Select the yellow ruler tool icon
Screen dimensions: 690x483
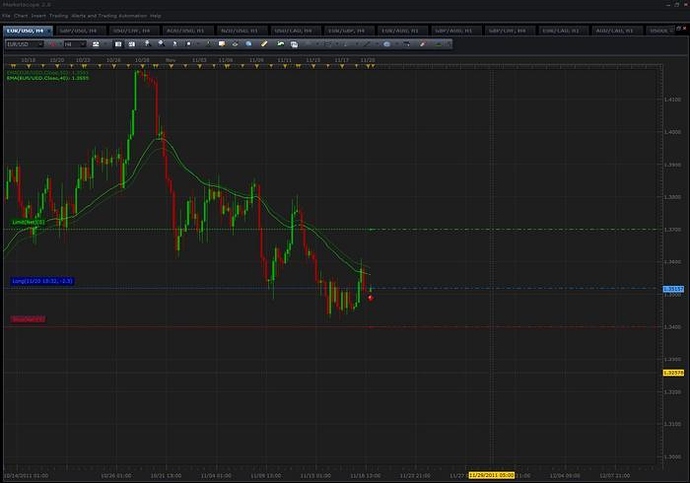pos(264,44)
